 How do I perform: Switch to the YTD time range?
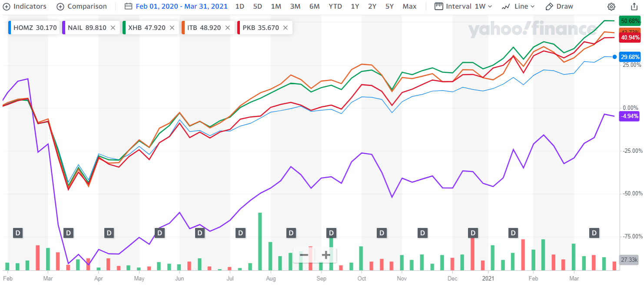(335, 6)
